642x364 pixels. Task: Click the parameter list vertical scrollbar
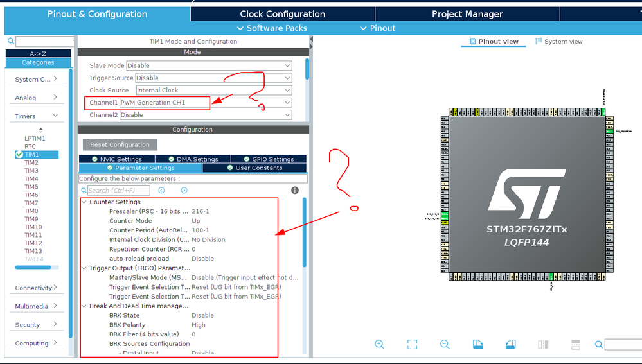click(x=304, y=232)
